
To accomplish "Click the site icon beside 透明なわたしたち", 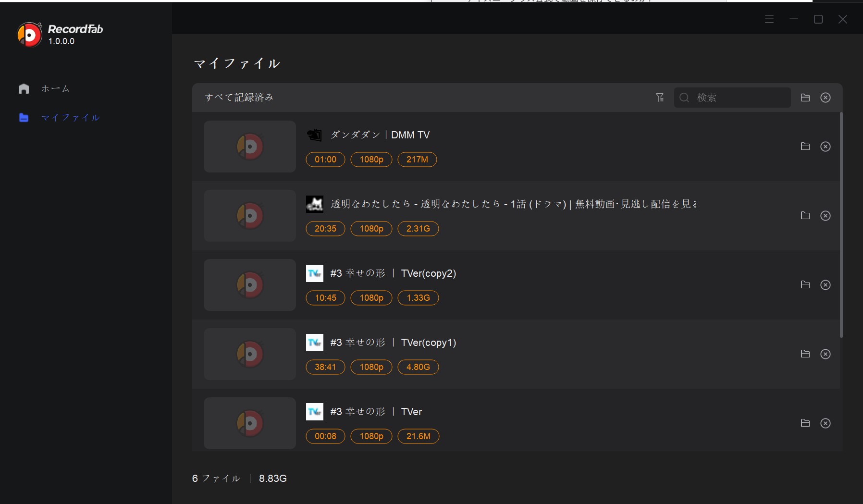I will 315,204.
